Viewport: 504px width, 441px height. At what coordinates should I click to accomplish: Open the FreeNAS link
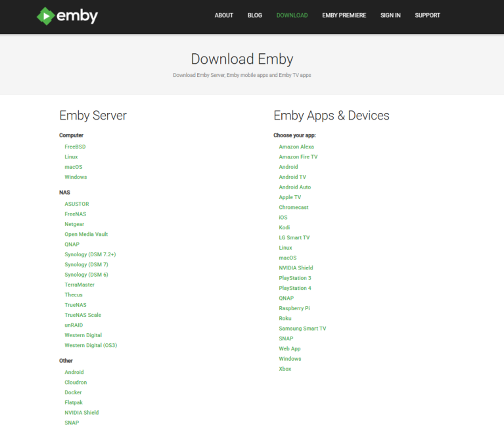75,214
